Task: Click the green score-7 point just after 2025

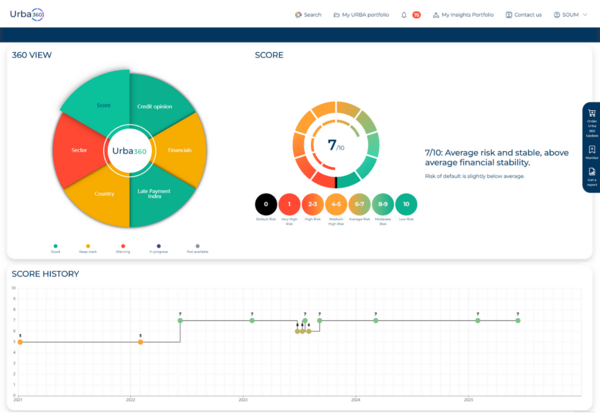Action: coord(478,321)
